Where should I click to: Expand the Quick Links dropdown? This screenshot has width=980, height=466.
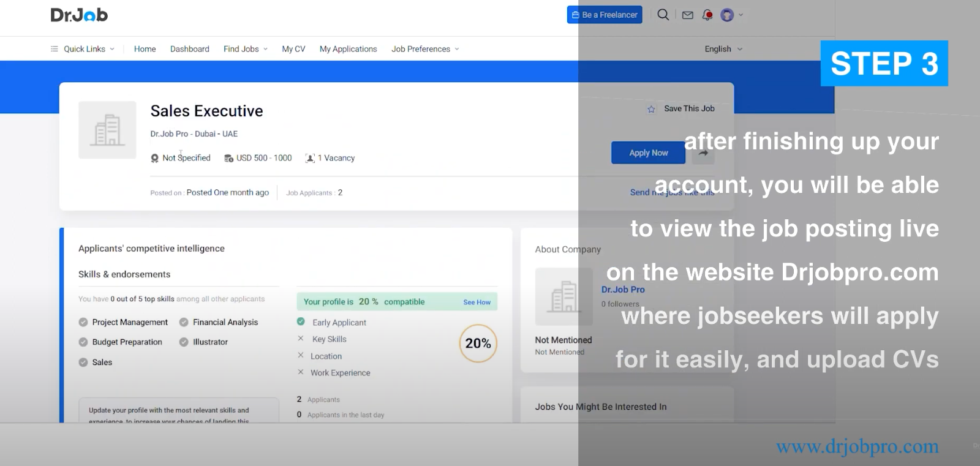(112, 49)
